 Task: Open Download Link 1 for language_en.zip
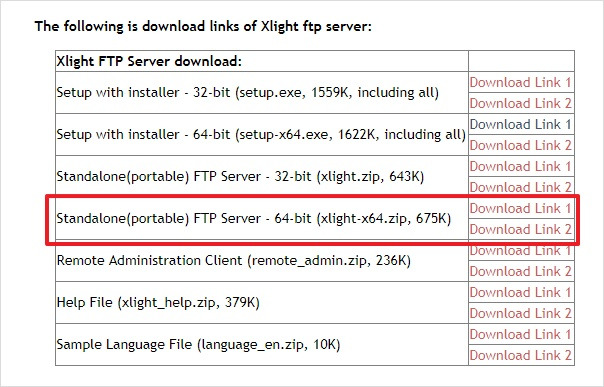pos(520,334)
